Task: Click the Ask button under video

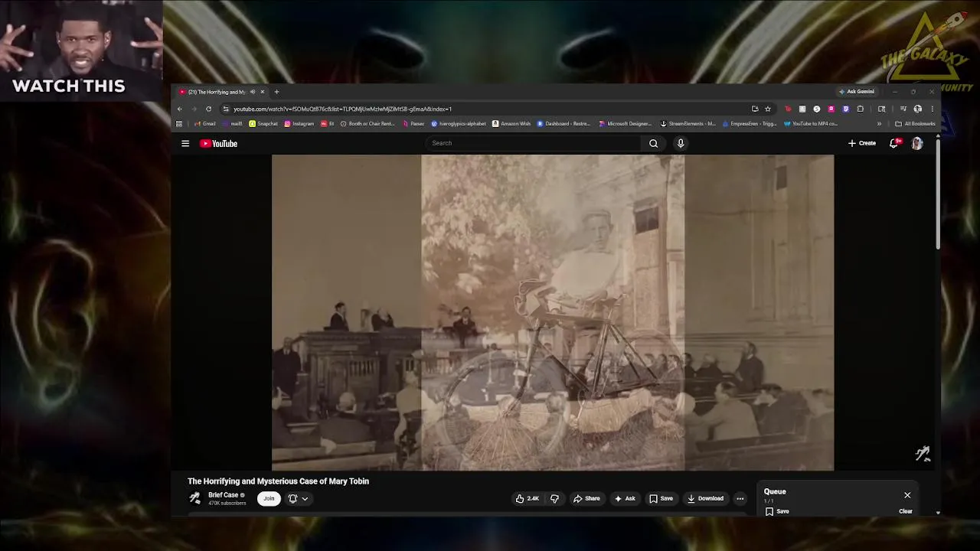Action: 625,498
